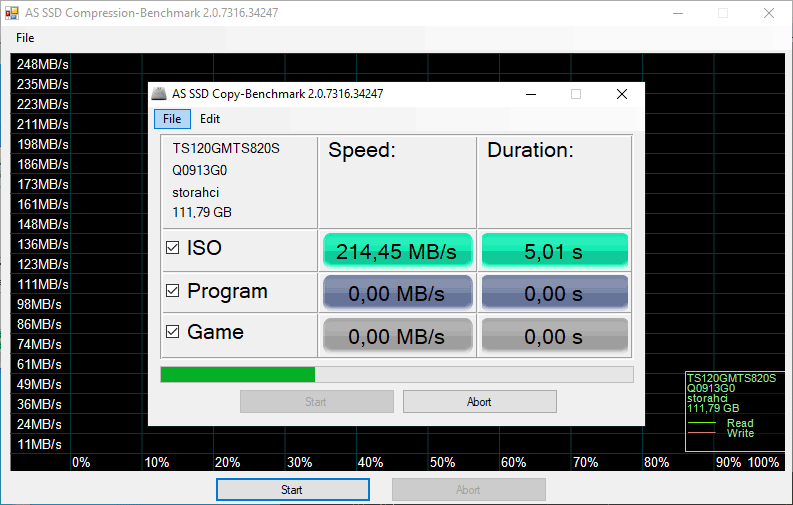The width and height of the screenshot is (793, 505).
Task: Click the Game speed value 0,00 MB/s
Action: point(398,335)
